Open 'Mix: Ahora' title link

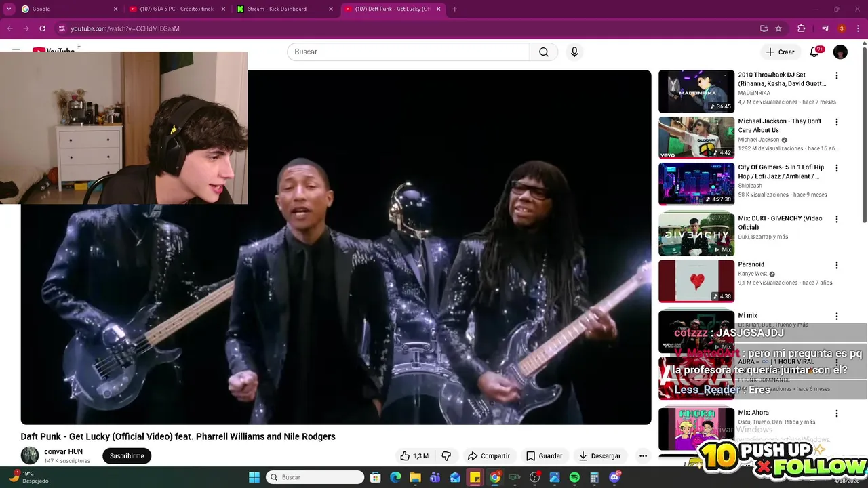(753, 413)
